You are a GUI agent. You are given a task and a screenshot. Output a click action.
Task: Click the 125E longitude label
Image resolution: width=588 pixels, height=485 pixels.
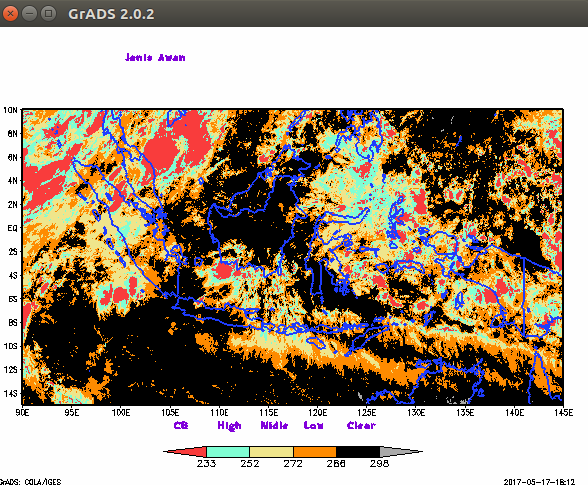tap(367, 413)
